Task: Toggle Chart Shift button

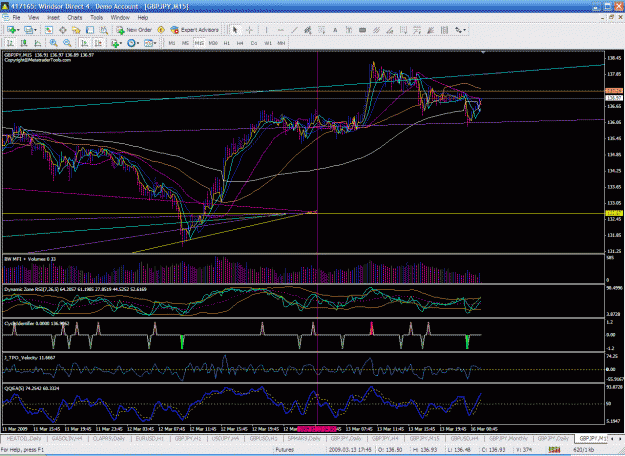Action: [x=98, y=43]
